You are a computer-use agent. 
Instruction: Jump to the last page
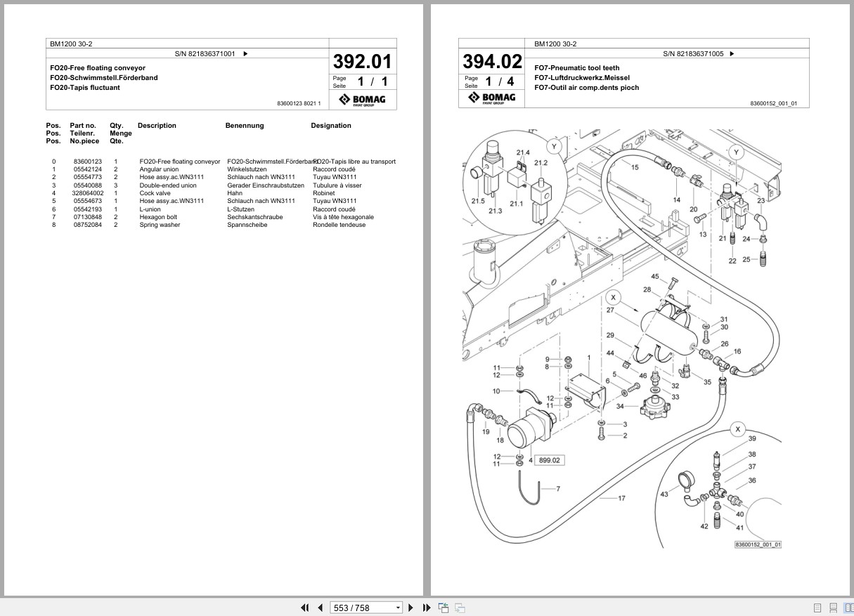427,608
